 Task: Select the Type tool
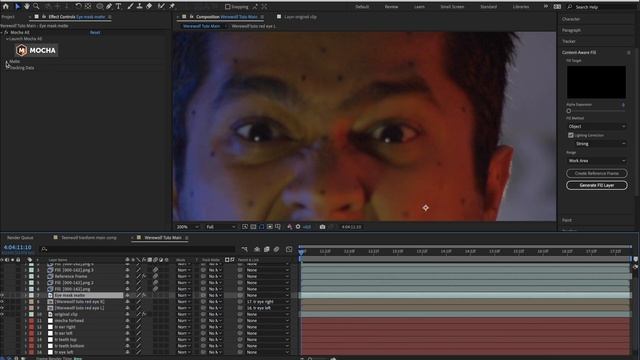click(x=118, y=6)
